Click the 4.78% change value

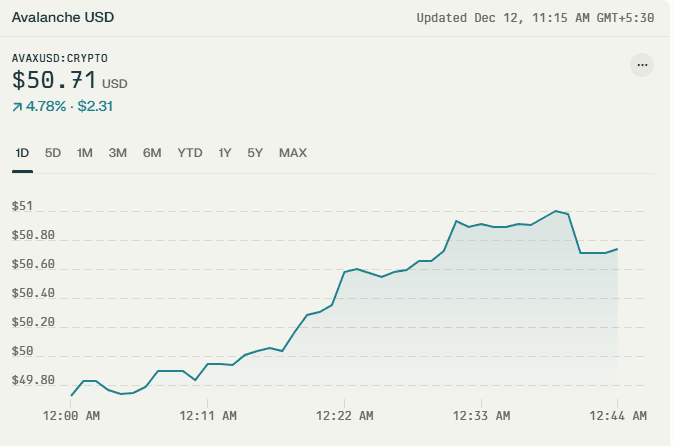click(x=46, y=106)
